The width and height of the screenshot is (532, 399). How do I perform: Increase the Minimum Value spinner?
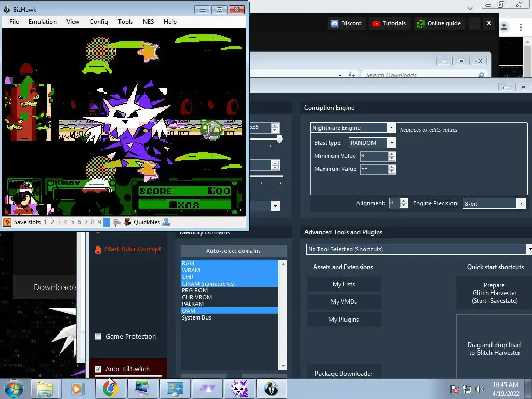coord(392,154)
